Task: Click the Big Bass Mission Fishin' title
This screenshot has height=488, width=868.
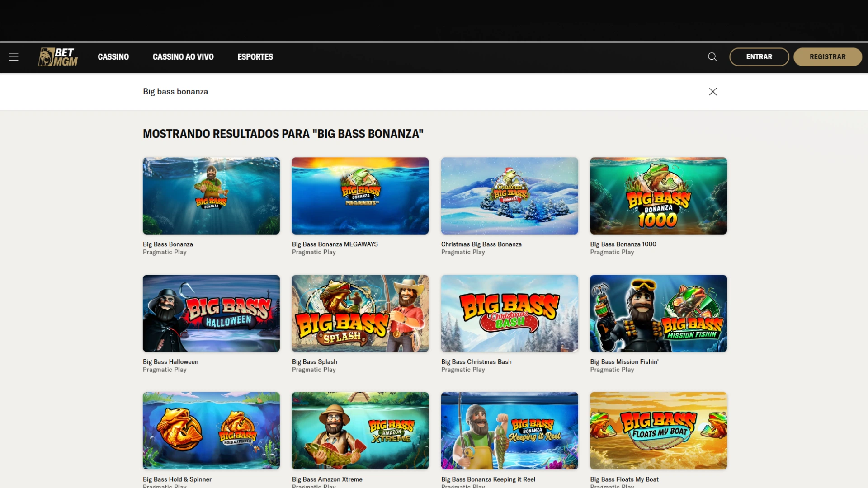Action: [624, 362]
